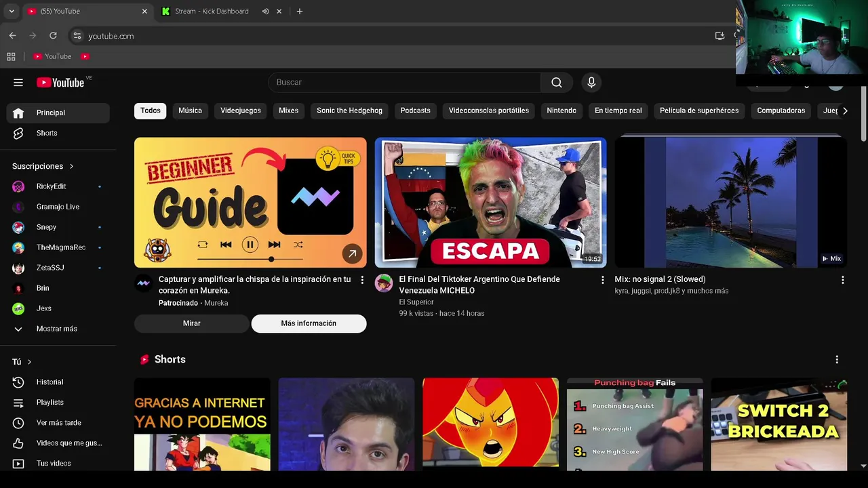Open the Beginner Guide ad thumbnail
The image size is (868, 488).
click(x=250, y=203)
